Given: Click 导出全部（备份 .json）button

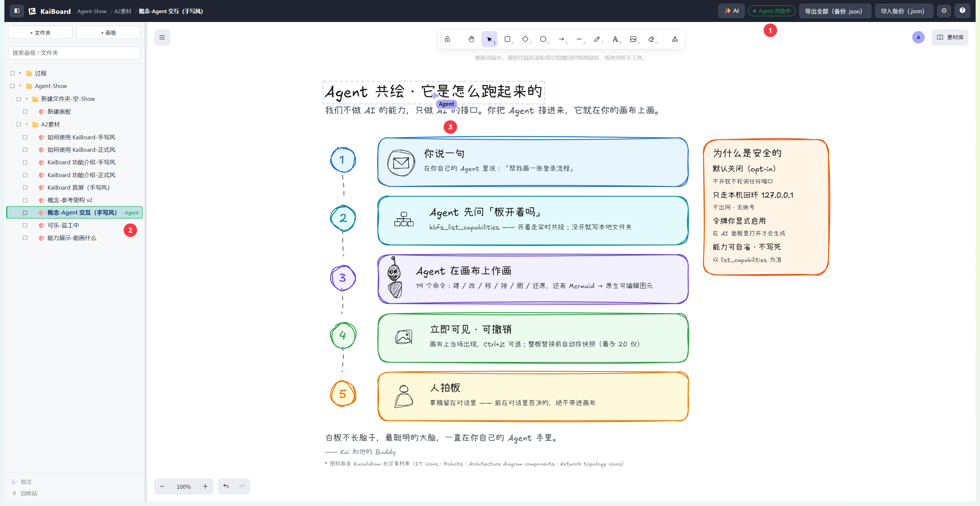Looking at the screenshot, I should (x=835, y=11).
